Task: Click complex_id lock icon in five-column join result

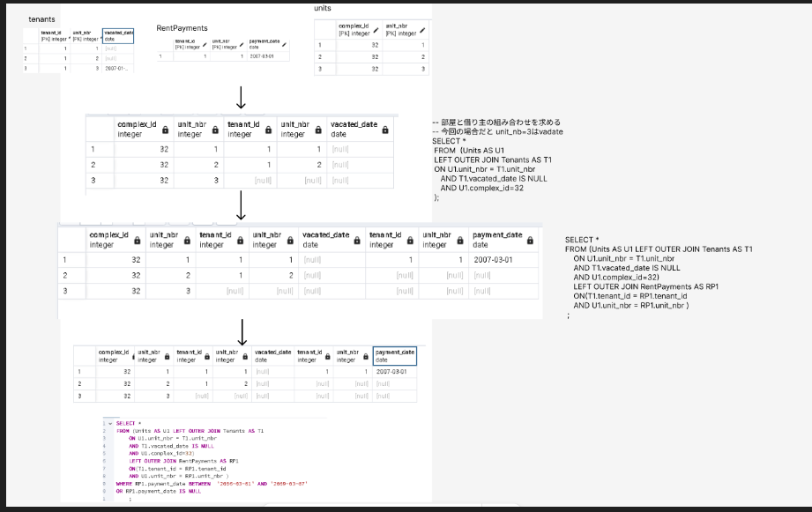Action: 165,130
